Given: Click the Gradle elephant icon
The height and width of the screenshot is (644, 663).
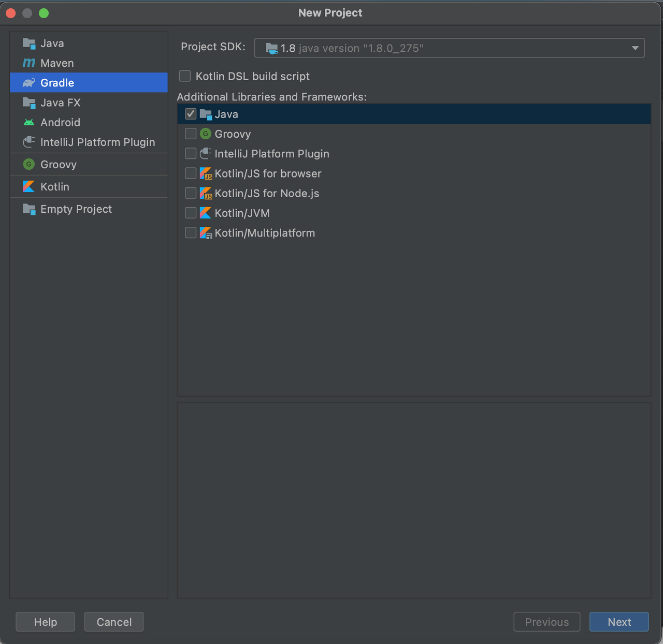Looking at the screenshot, I should [x=29, y=83].
